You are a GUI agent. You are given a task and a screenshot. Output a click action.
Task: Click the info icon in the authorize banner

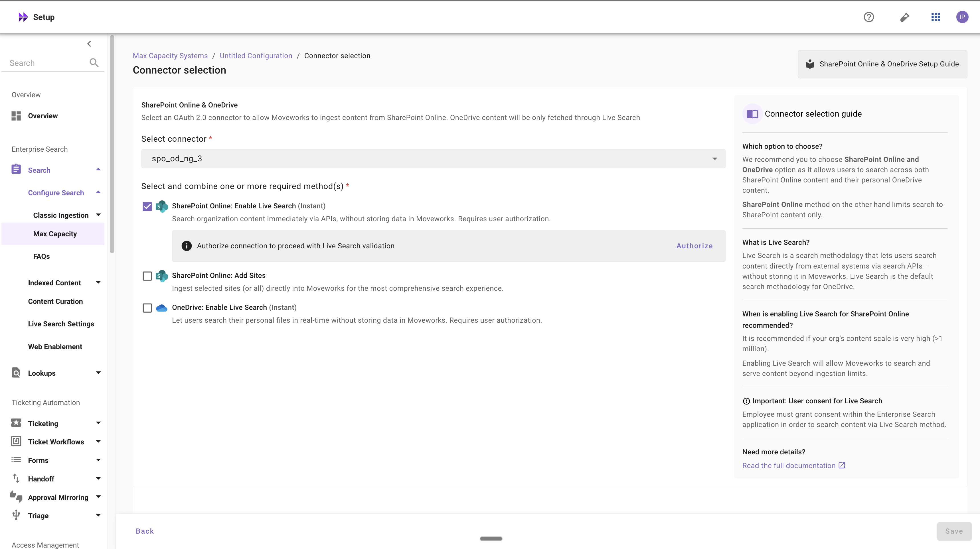(x=187, y=246)
